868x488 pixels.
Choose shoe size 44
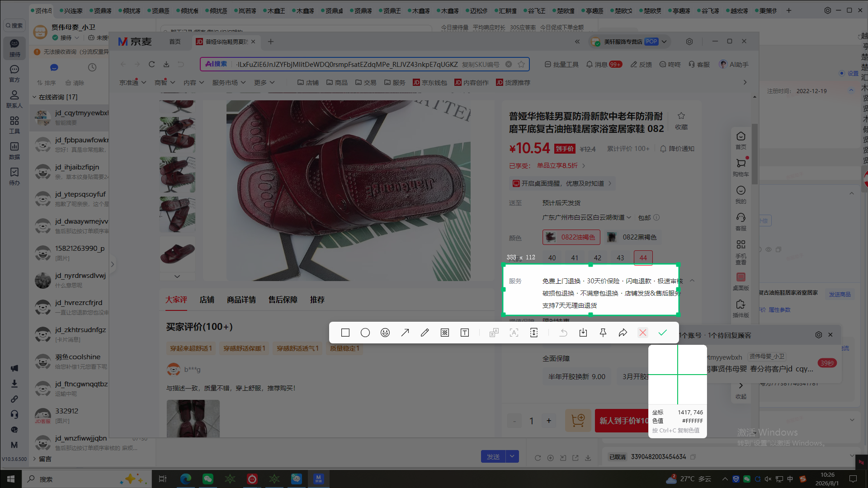coord(643,258)
